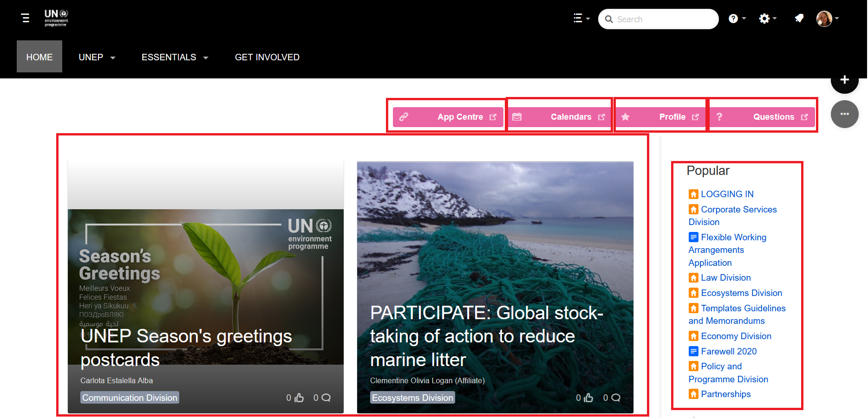This screenshot has width=868, height=418.
Task: Expand the UNEP menu
Action: (x=97, y=57)
